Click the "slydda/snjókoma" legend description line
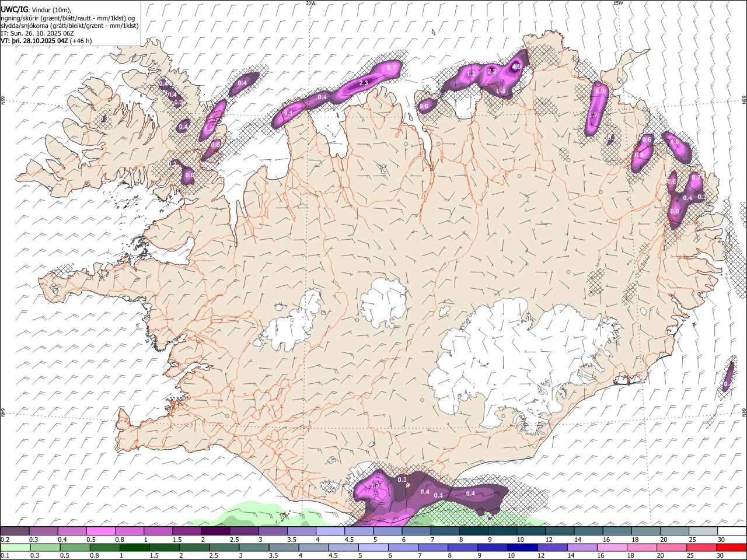The height and width of the screenshot is (560, 747). pos(69,26)
